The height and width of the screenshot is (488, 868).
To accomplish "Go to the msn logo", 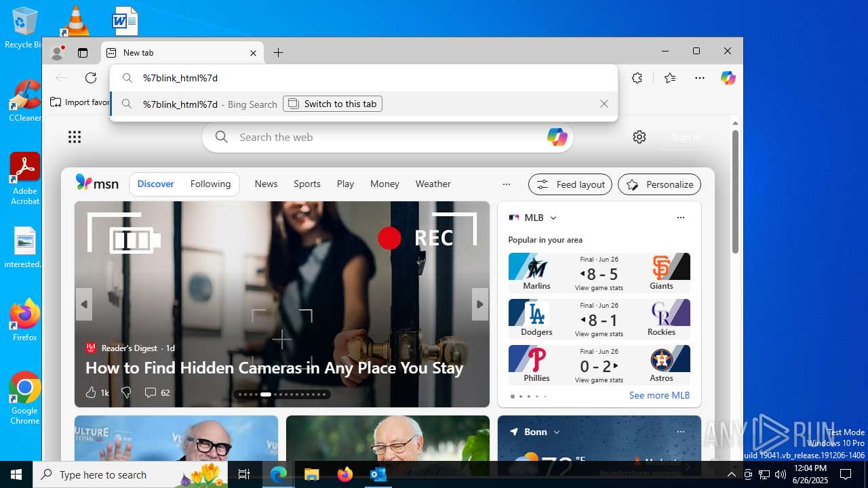I will click(x=97, y=183).
